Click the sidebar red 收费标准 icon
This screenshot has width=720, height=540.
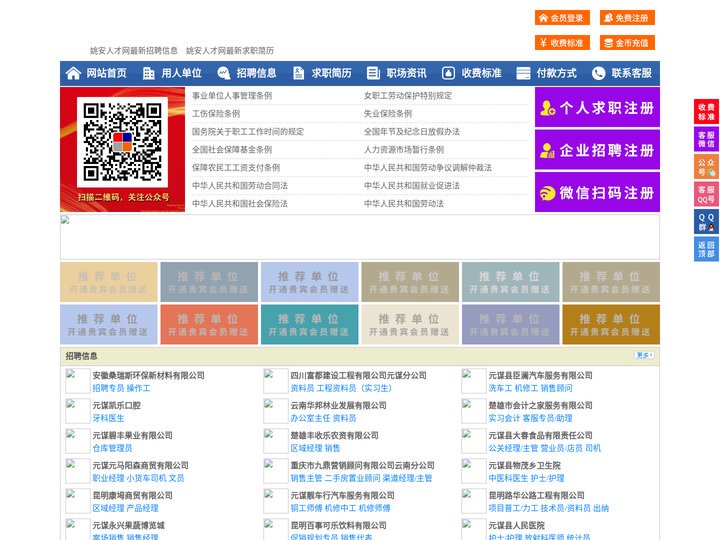[x=706, y=112]
